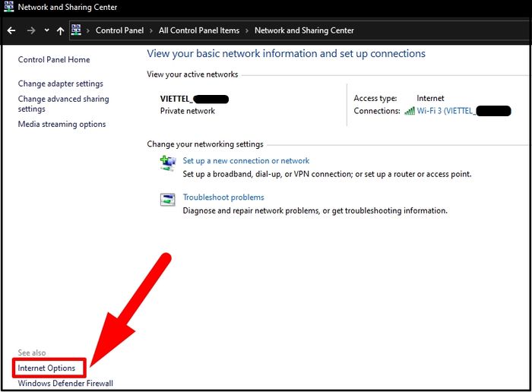Image resolution: width=532 pixels, height=392 pixels.
Task: Open Change advanced sharing settings
Action: 63,104
